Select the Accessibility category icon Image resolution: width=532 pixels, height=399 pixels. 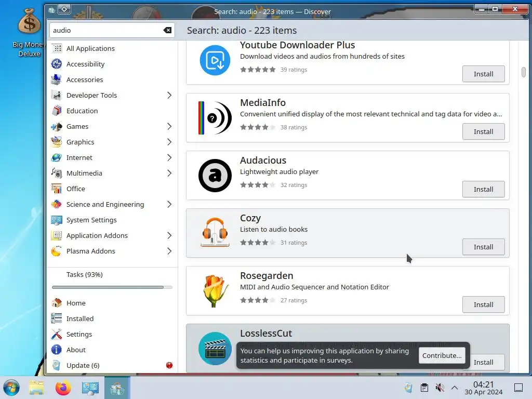57,64
